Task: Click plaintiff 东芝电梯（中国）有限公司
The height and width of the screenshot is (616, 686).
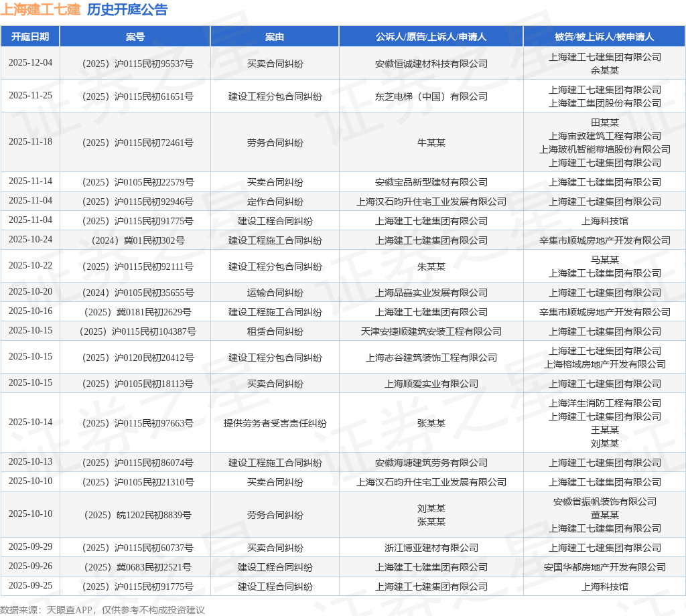Action: click(431, 96)
